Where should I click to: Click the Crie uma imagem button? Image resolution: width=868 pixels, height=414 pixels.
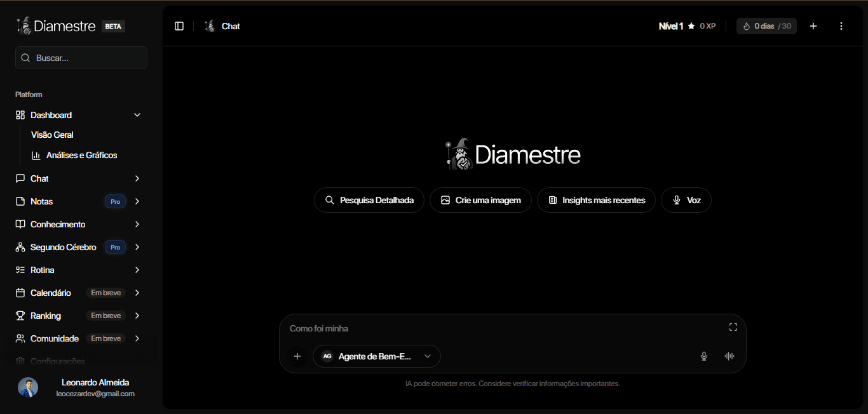tap(480, 200)
